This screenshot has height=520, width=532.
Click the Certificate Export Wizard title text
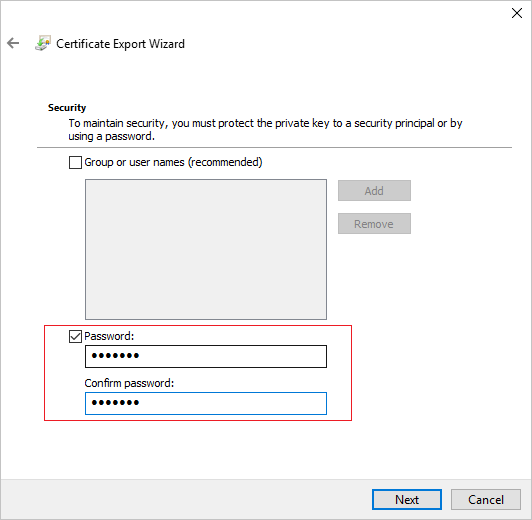point(120,44)
